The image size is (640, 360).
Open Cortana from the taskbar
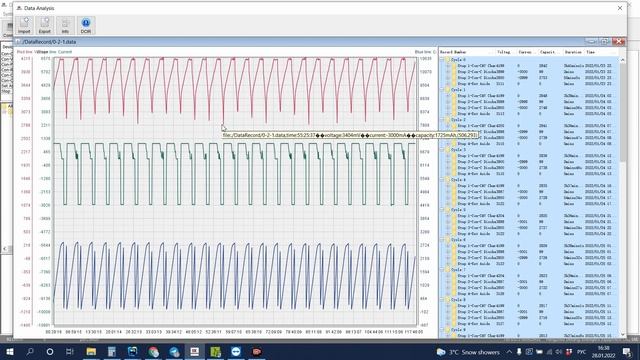50,351
